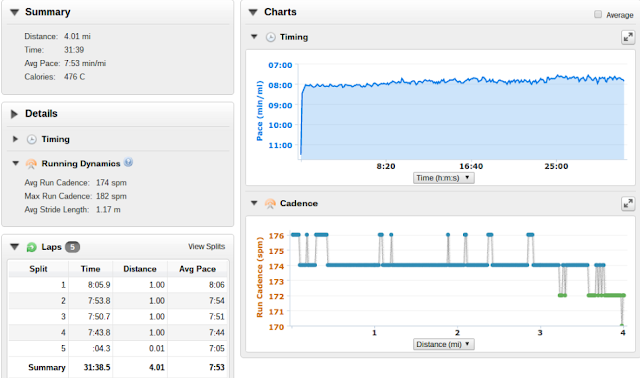Click the Running Dynamics runner icon
This screenshot has width=640, height=378.
[x=31, y=164]
